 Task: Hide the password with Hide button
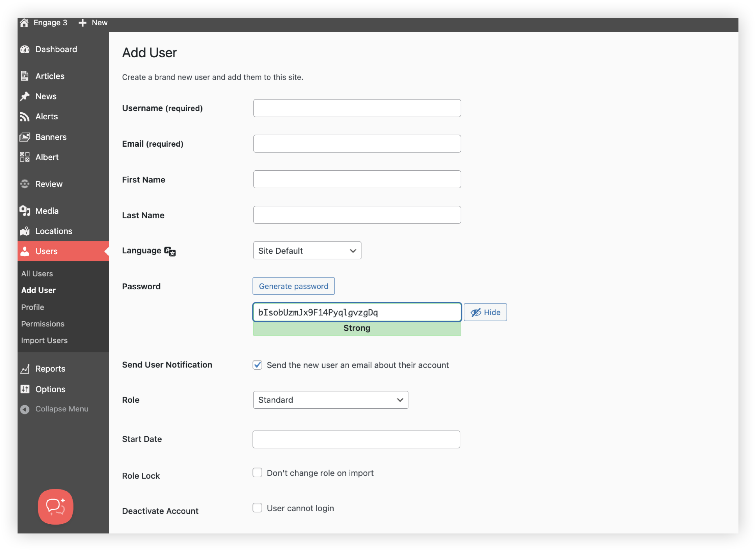[x=485, y=312]
